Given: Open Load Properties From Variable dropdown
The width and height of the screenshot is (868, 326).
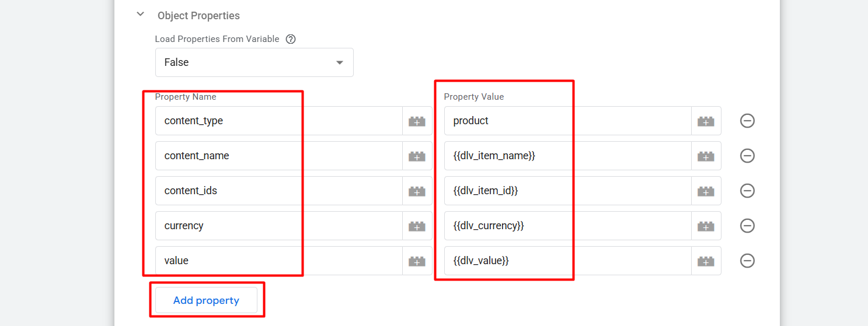Looking at the screenshot, I should [254, 62].
